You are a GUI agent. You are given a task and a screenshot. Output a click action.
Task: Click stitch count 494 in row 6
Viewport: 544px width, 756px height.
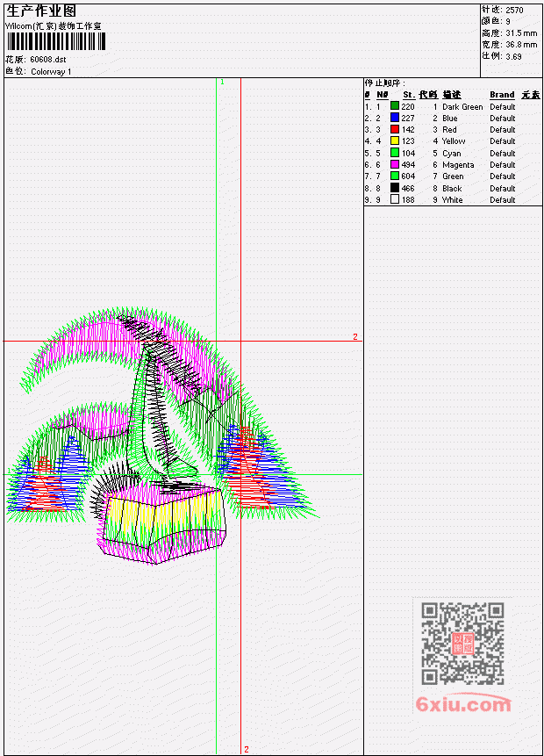pos(408,165)
